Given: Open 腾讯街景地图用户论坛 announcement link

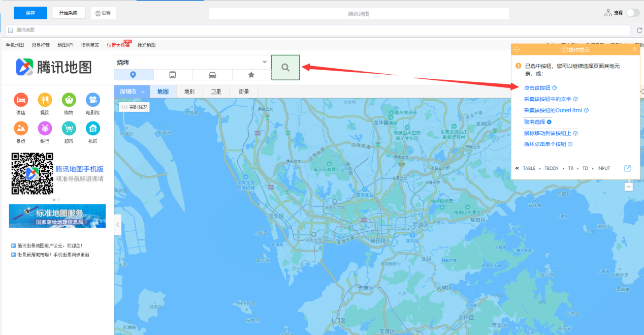Looking at the screenshot, I should (x=50, y=246).
